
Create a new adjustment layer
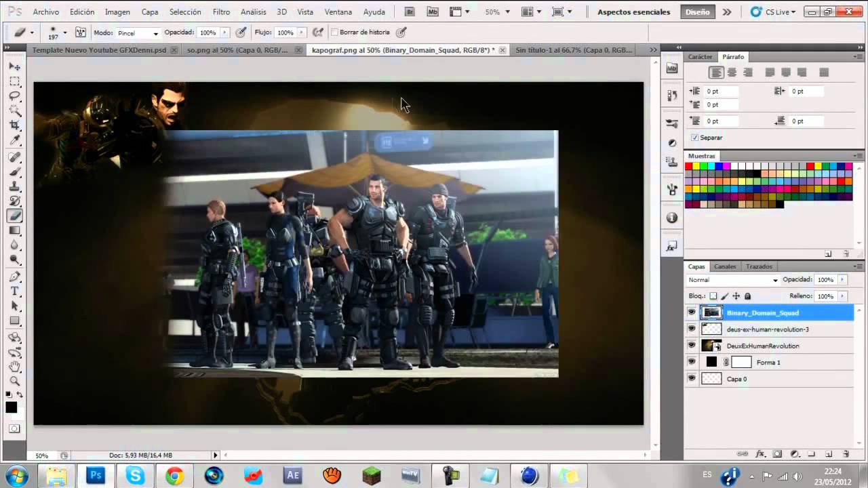795,454
